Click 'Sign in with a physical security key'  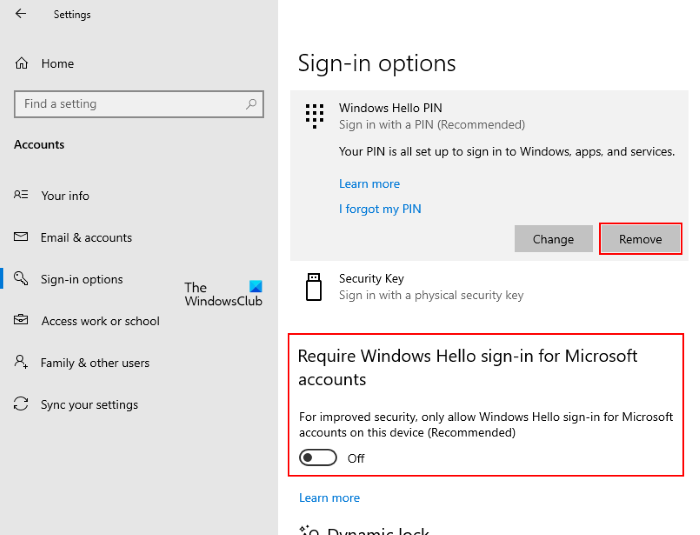click(x=431, y=295)
